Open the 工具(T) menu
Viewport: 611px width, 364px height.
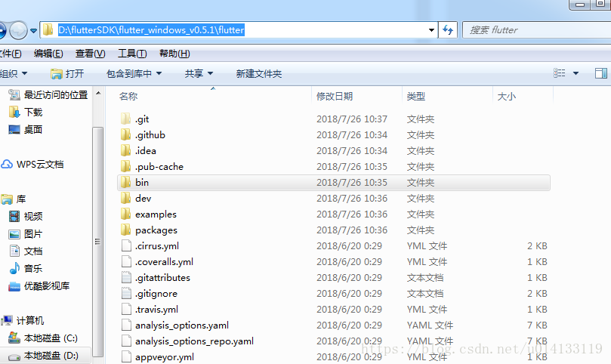[x=132, y=54]
